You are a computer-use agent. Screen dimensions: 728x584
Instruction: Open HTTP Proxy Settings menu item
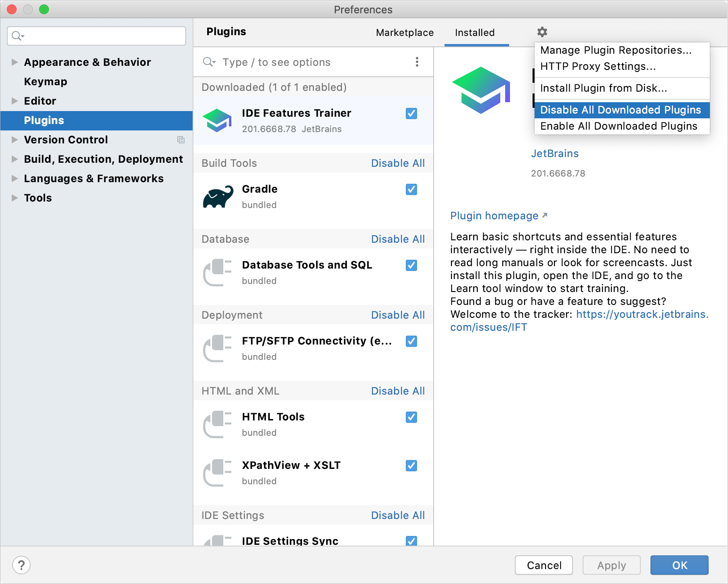622,66
